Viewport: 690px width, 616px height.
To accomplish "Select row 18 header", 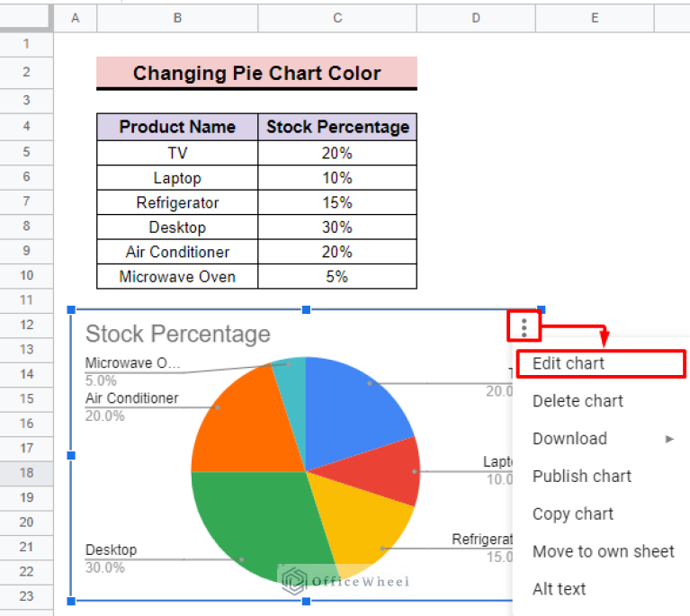I will (26, 473).
